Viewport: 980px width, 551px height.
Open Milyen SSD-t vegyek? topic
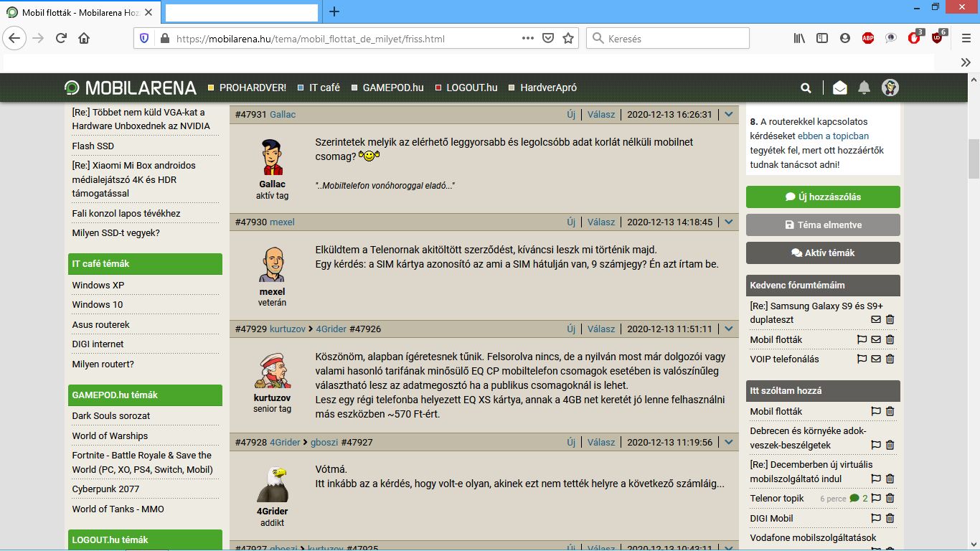pyautogui.click(x=116, y=232)
